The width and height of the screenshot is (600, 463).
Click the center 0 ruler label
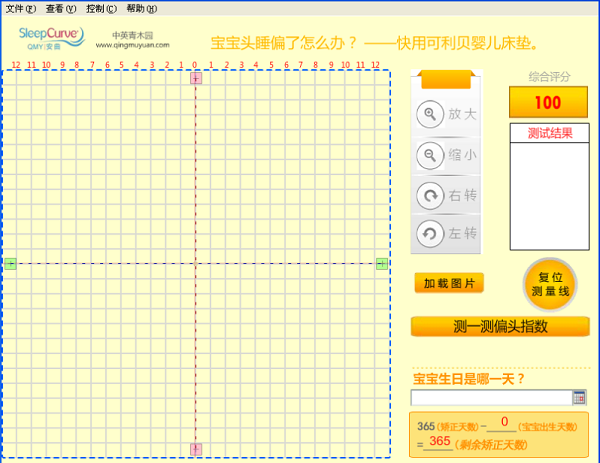(194, 65)
